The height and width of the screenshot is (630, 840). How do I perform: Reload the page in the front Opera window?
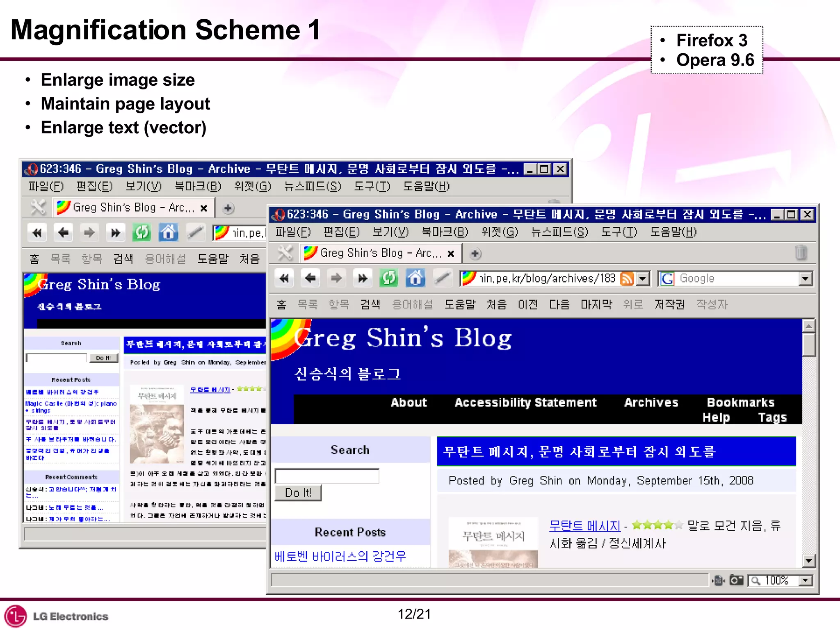(x=389, y=278)
